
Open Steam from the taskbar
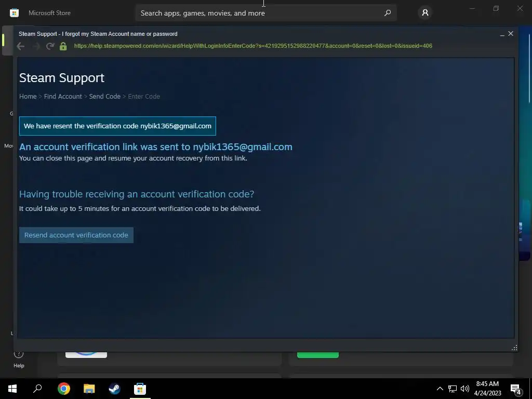click(114, 389)
